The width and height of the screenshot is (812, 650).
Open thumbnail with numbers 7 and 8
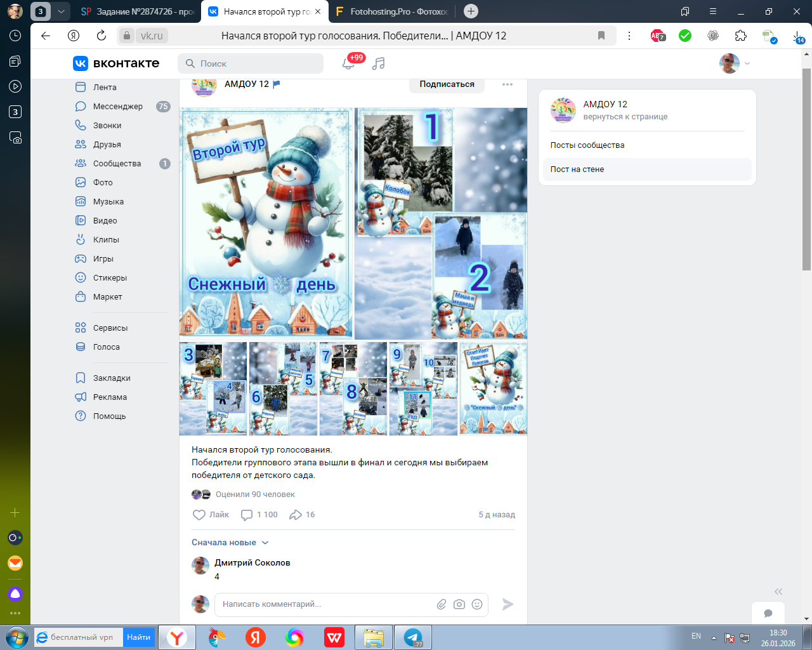point(353,388)
